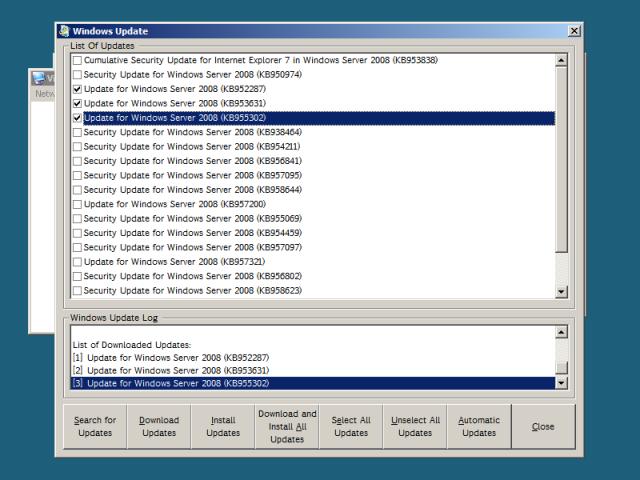Check Update KB957200 checkbox

click(x=77, y=204)
